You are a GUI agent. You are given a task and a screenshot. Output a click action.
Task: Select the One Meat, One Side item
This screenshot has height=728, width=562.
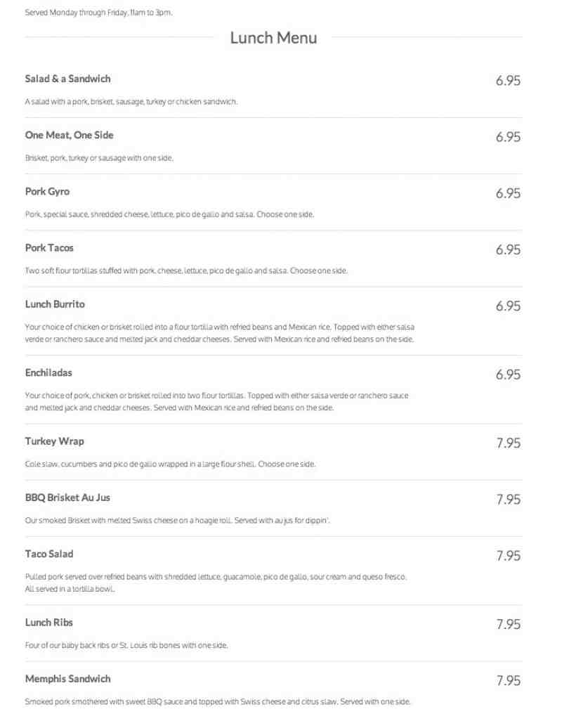pos(69,135)
